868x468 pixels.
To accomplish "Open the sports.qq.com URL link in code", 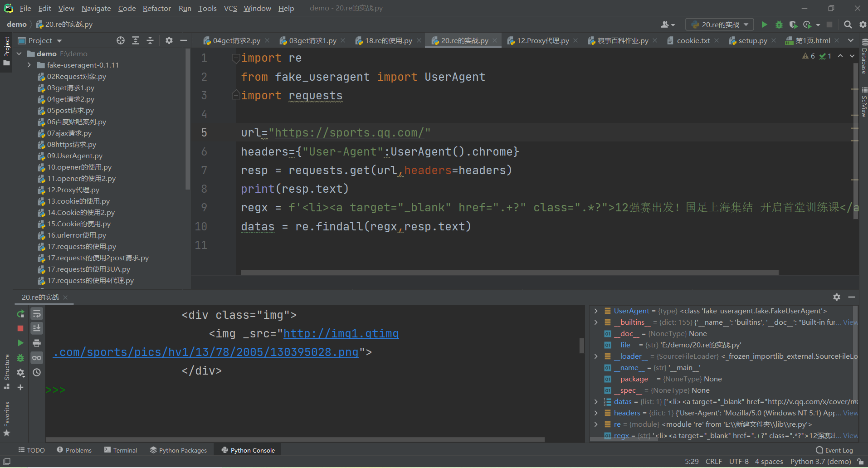I will [x=349, y=132].
